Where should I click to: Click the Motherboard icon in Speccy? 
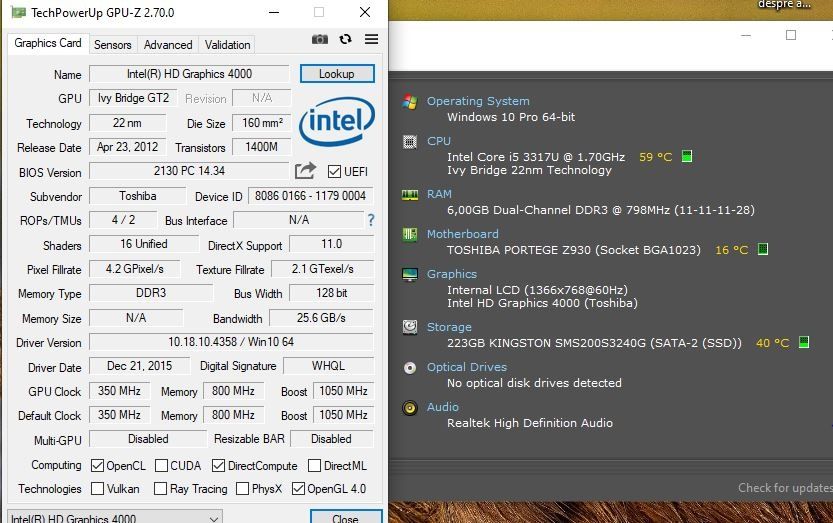pos(410,234)
